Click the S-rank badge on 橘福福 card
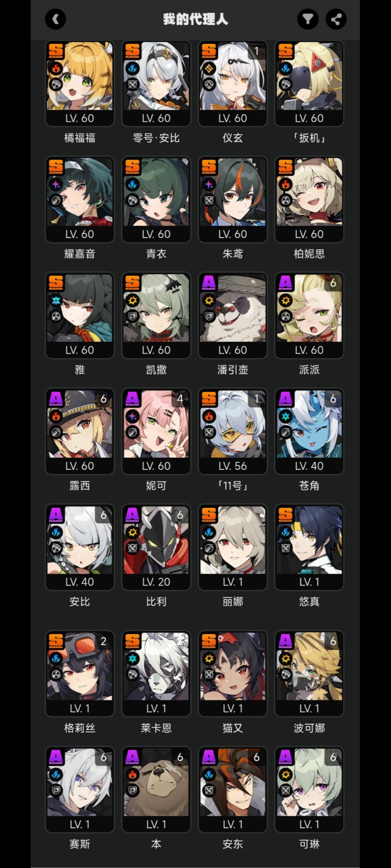This screenshot has width=391, height=868. (56, 51)
